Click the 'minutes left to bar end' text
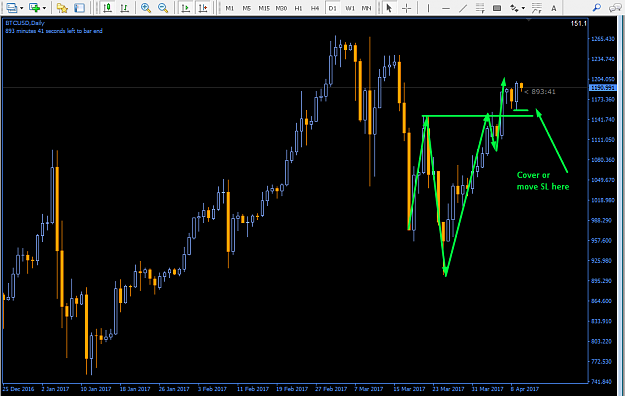This screenshot has width=625, height=396. point(54,31)
